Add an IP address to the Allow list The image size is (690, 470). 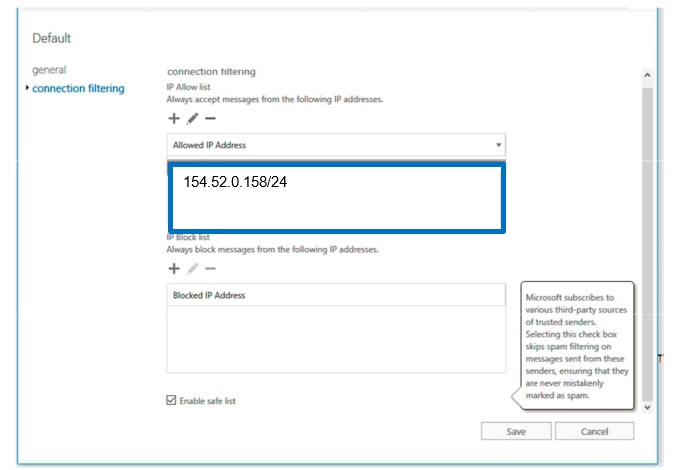tap(174, 118)
